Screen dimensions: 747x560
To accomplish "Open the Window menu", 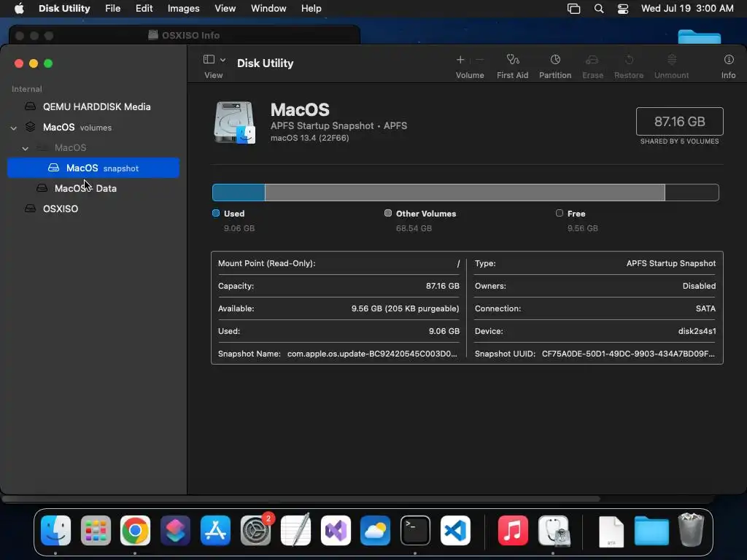I will 268,8.
